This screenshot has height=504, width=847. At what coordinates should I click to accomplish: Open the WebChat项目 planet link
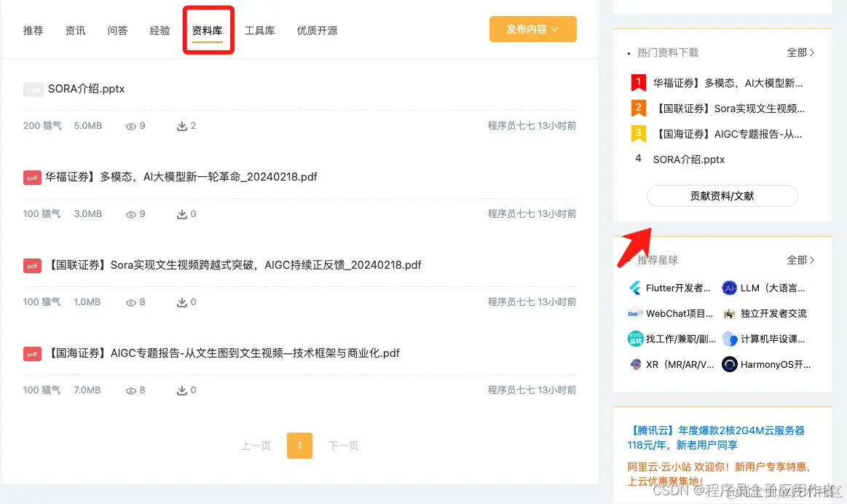point(679,314)
